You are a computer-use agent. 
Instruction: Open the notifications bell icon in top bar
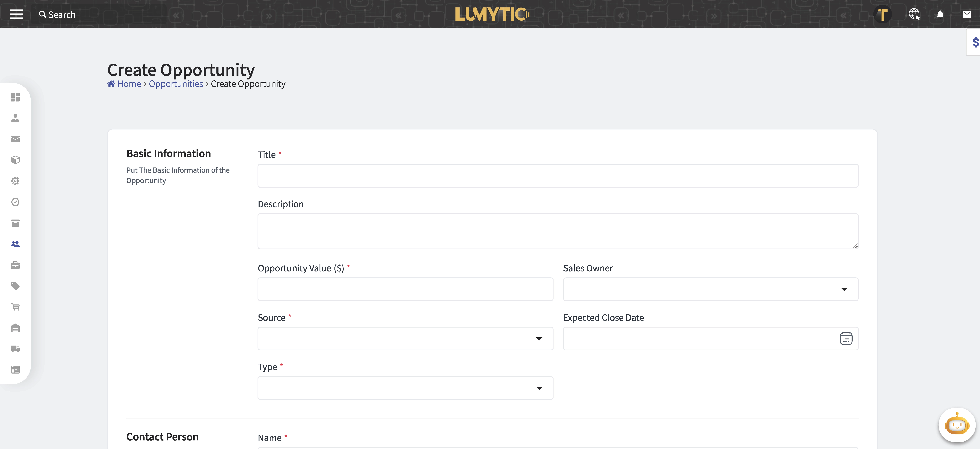coord(940,14)
